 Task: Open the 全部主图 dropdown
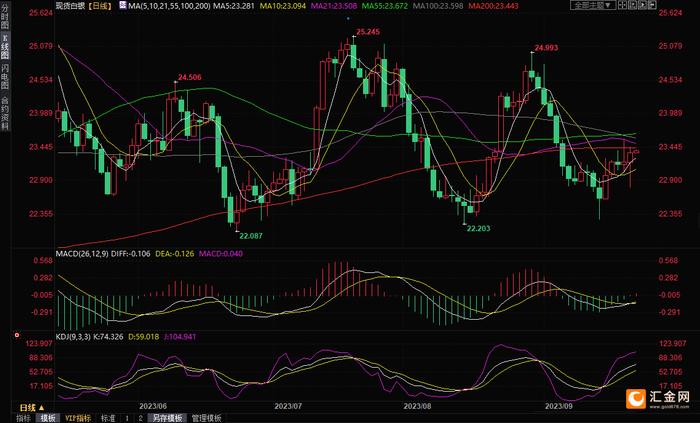pos(593,5)
